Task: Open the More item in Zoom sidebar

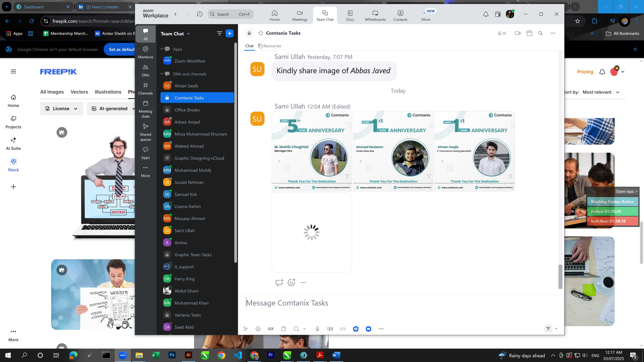Action: tap(146, 171)
